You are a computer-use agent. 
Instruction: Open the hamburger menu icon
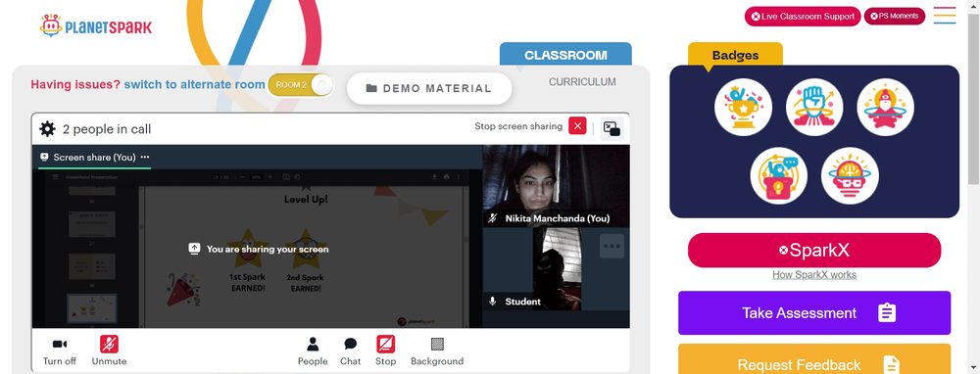(945, 16)
